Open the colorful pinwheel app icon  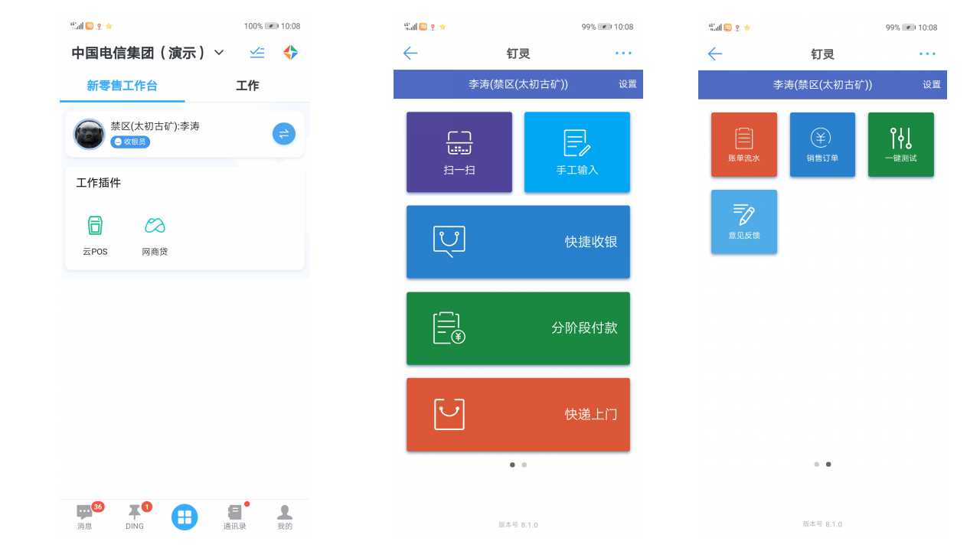pos(290,53)
